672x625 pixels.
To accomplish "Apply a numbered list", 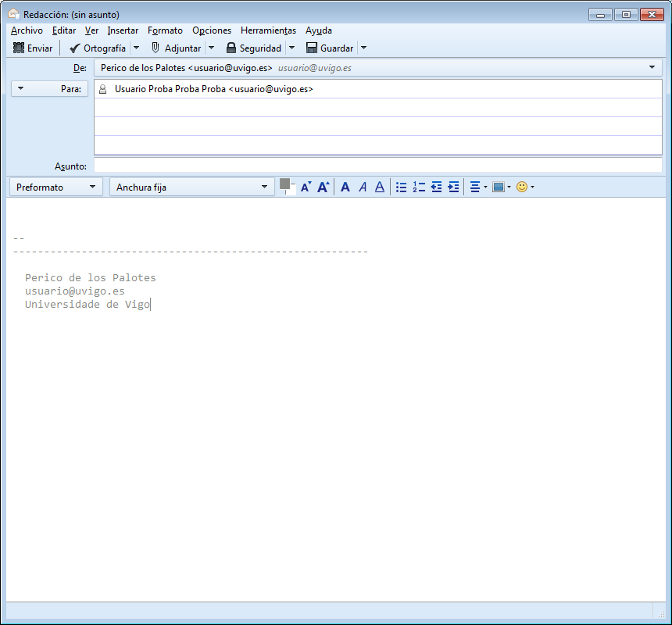I will click(419, 187).
